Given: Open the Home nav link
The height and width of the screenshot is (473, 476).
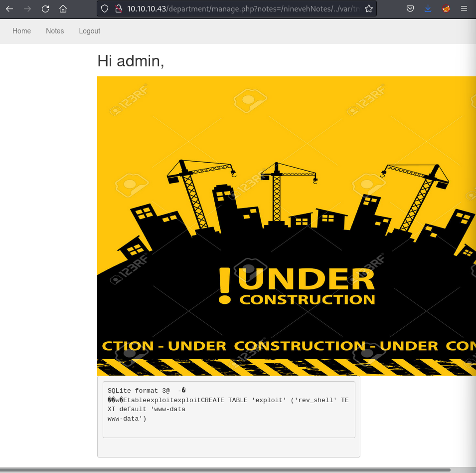Looking at the screenshot, I should click(21, 31).
